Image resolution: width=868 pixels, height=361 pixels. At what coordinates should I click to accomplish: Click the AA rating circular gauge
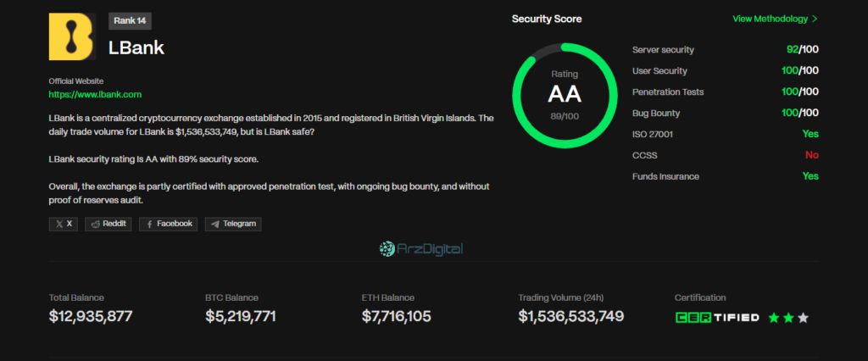coord(565,95)
